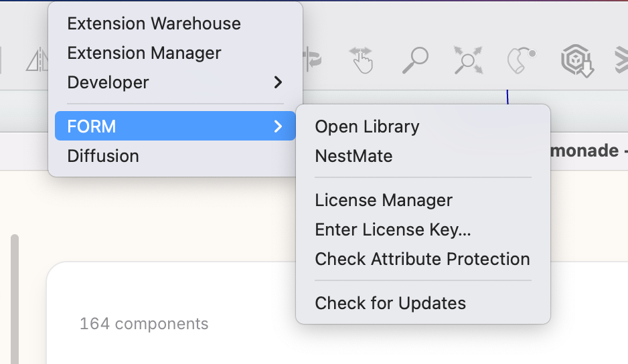Screen dimensions: 628x364
Task: Open Extension Warehouse from the menu
Action: tap(154, 23)
